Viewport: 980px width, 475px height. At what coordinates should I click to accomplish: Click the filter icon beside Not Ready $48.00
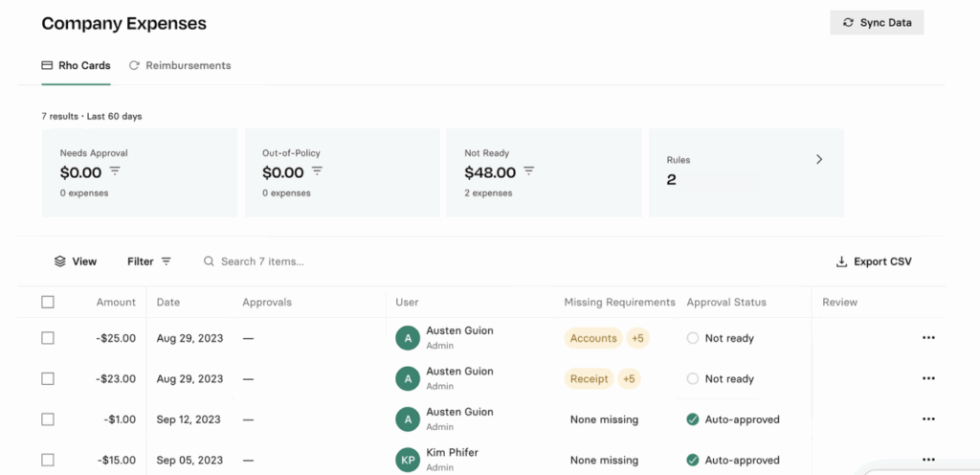coord(528,171)
